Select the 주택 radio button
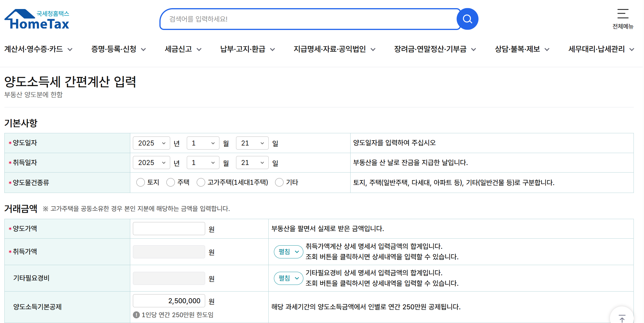Viewport: 644px width, 323px height. click(170, 182)
